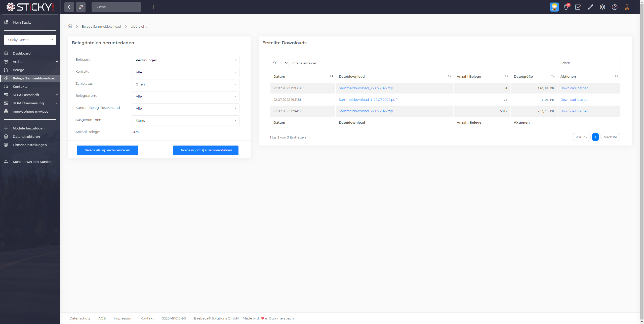Expand the Belege submenu arrow
The image size is (644, 324).
pyautogui.click(x=57, y=70)
